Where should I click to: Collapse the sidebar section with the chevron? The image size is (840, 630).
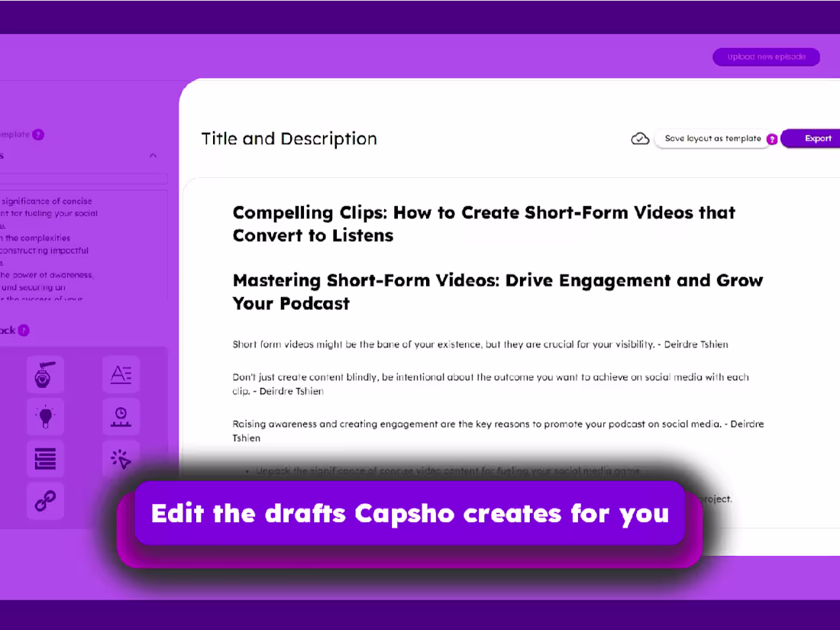coord(153,155)
